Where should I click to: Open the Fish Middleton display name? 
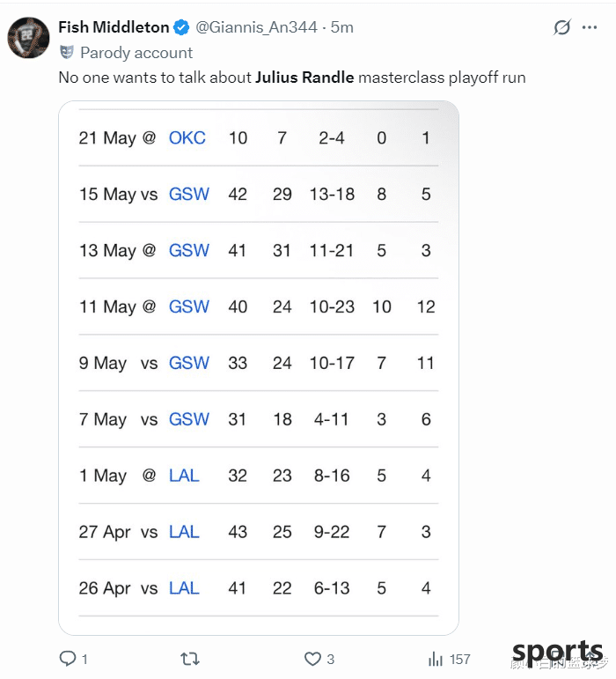[x=114, y=27]
